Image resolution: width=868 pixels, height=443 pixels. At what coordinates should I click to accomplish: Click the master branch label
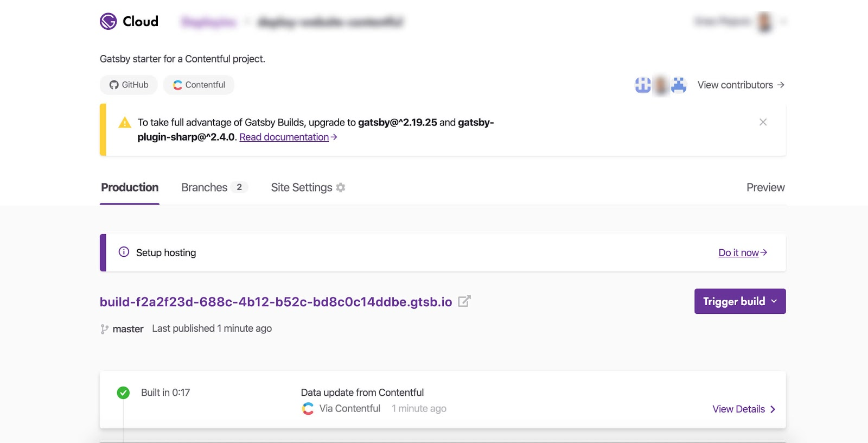click(x=128, y=329)
